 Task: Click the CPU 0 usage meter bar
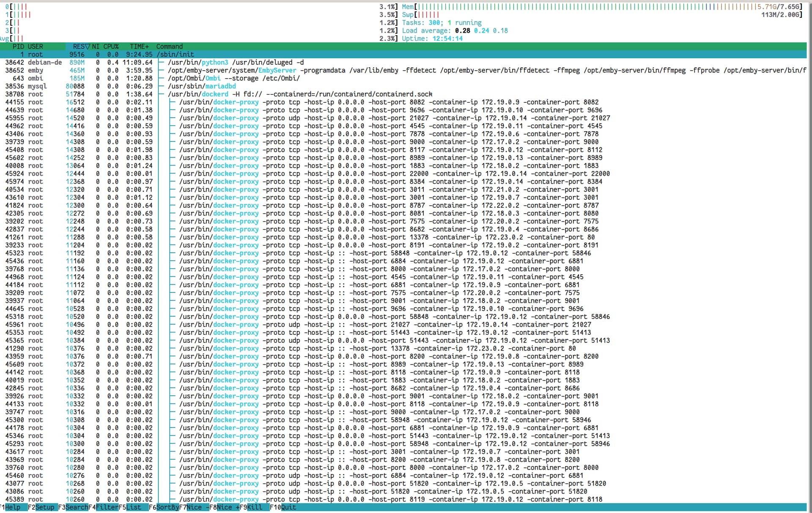[202, 7]
